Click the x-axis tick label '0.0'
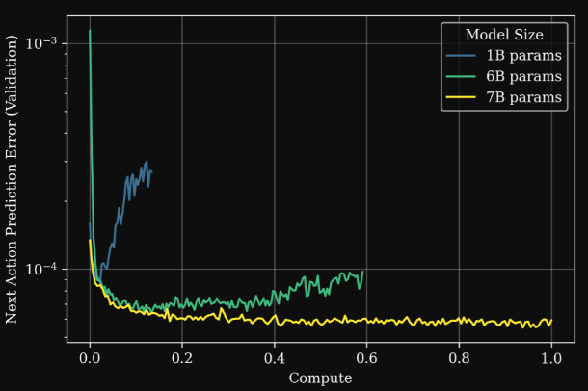588x391 pixels. pyautogui.click(x=90, y=358)
